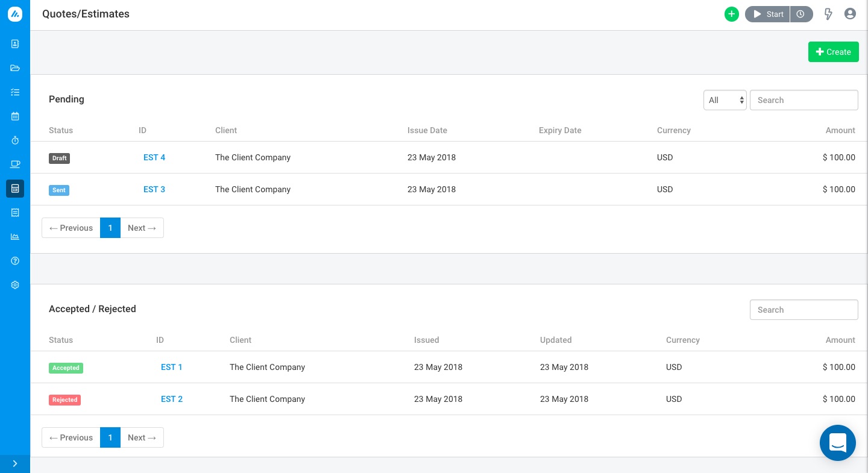
Task: Click the Draft status badge
Action: [x=60, y=158]
